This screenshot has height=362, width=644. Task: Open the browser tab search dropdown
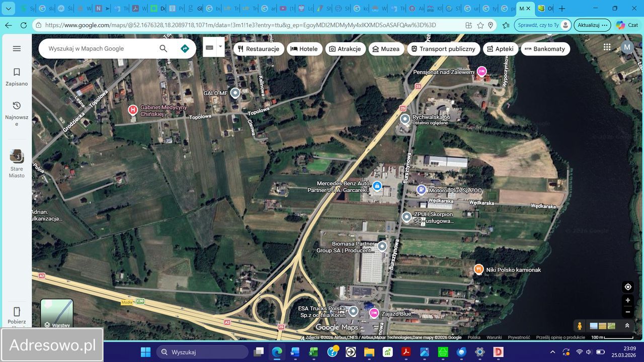9,9
